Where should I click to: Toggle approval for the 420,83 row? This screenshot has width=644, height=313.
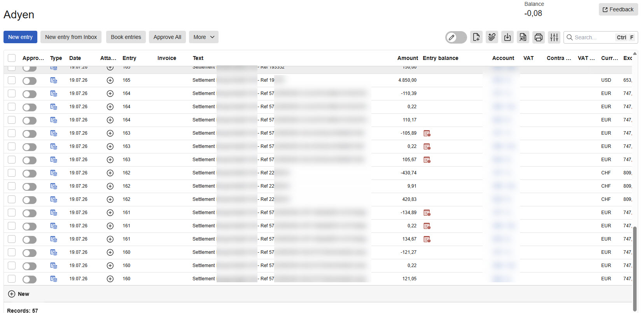coord(30,200)
